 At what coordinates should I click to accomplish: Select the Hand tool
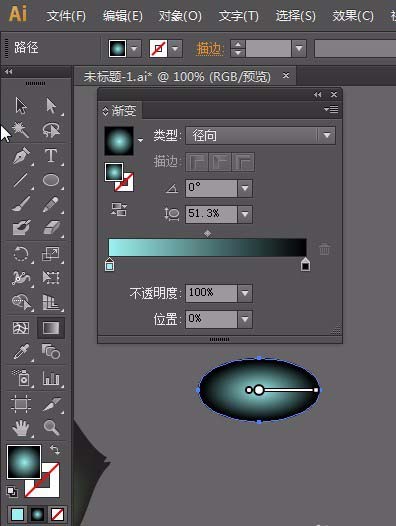tap(21, 428)
